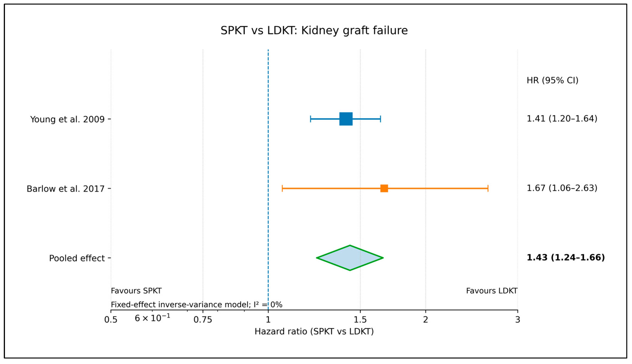Click the fixed-effect model I² note
Screen dimensions: 632x364
click(196, 305)
